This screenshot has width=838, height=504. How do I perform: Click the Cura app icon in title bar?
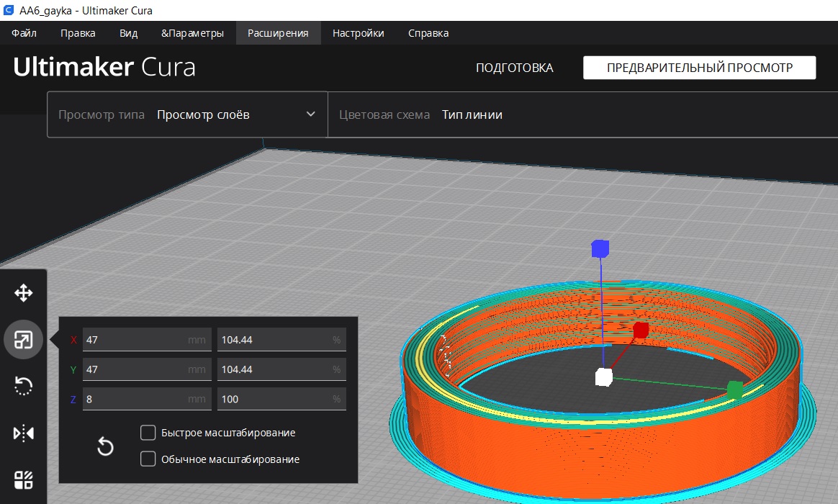coord(9,10)
